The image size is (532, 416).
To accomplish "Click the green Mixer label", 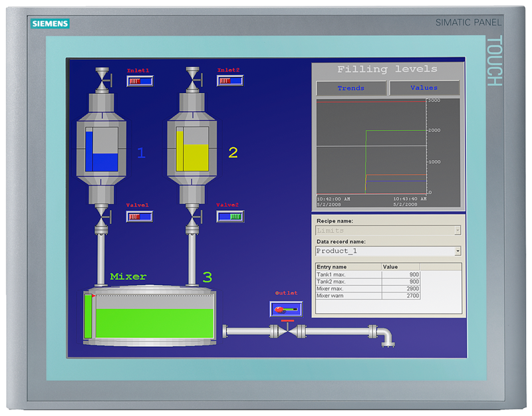I will click(x=128, y=276).
